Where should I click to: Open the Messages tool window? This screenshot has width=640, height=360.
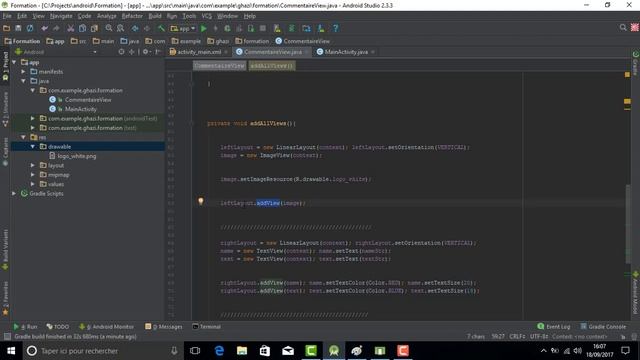coord(164,327)
